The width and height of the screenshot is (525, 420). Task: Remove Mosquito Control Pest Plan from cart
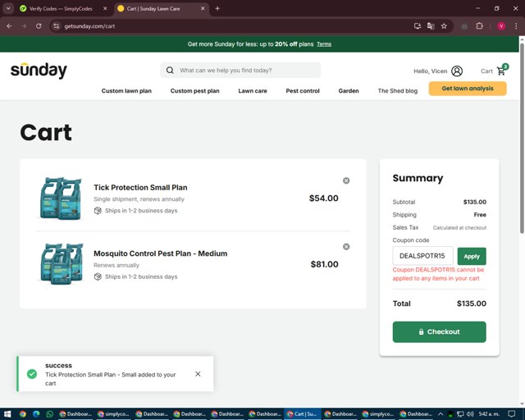(346, 247)
